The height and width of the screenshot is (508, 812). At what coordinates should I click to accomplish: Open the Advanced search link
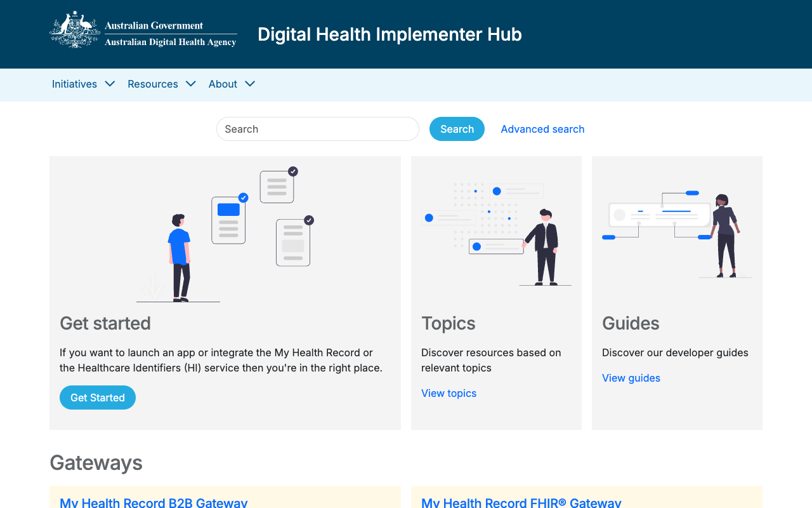[542, 129]
